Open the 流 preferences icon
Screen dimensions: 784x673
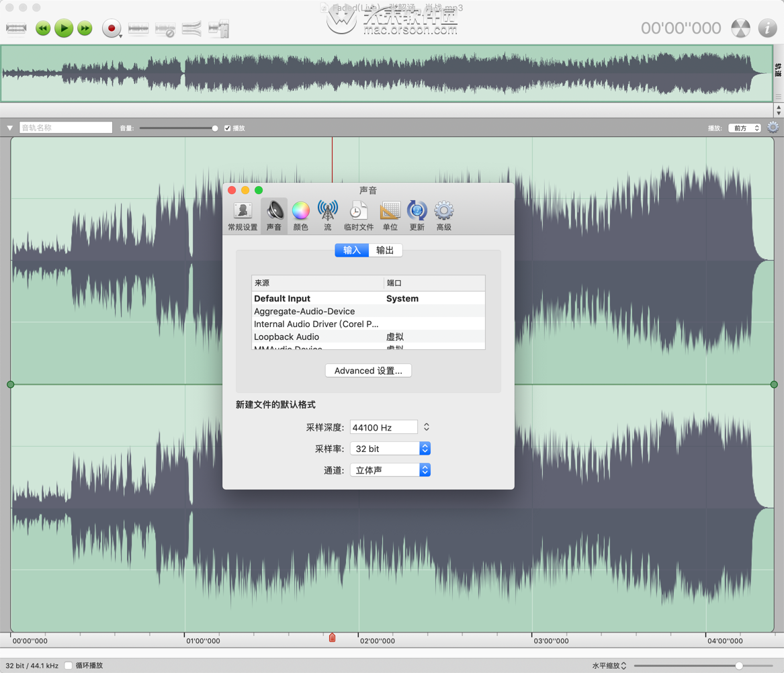327,214
